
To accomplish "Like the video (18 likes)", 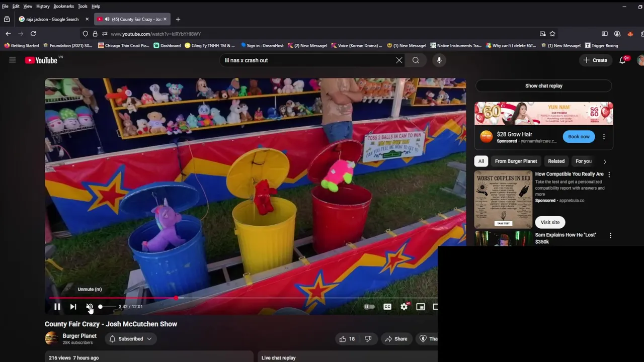I will (347, 339).
